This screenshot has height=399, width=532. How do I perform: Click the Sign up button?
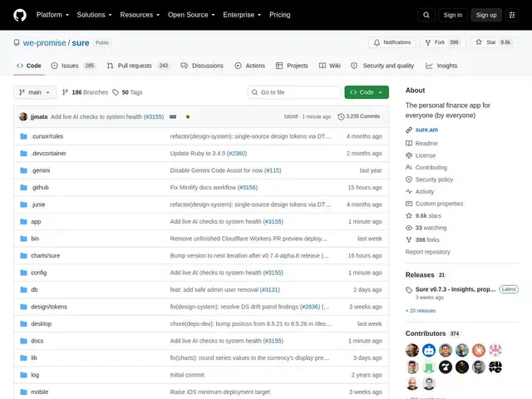(485, 15)
